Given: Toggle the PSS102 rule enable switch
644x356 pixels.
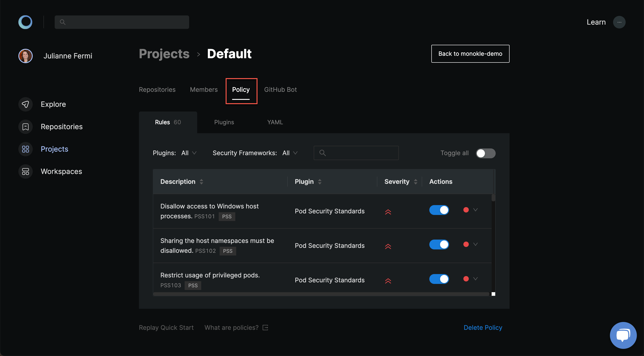Looking at the screenshot, I should (x=439, y=244).
